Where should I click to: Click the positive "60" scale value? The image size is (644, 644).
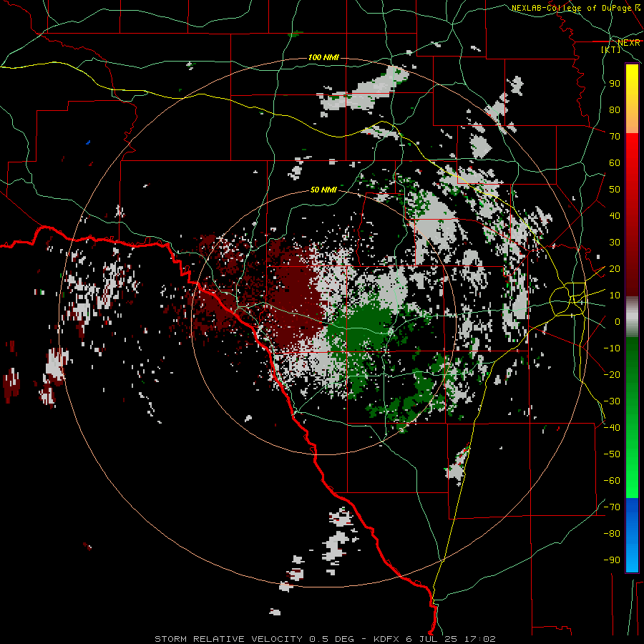click(615, 162)
